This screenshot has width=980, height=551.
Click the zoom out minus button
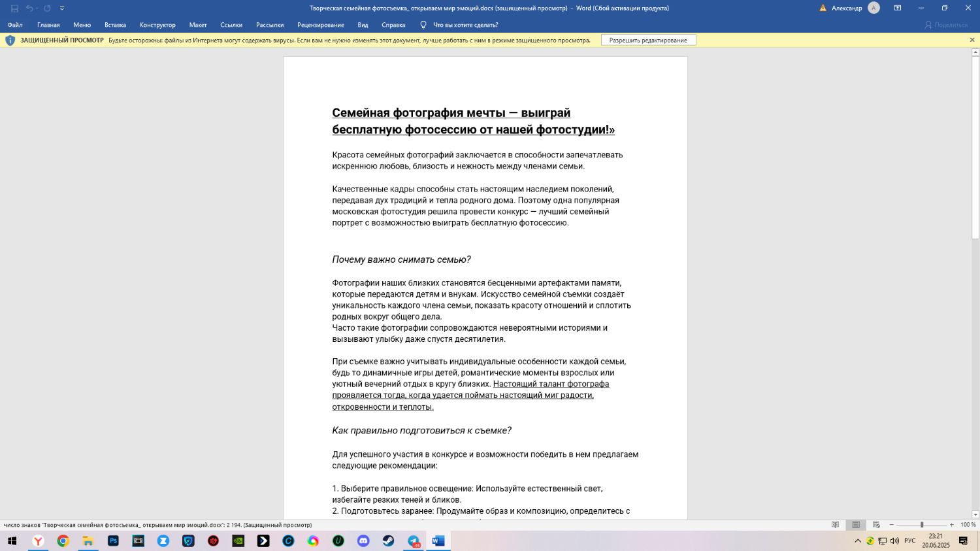(891, 525)
